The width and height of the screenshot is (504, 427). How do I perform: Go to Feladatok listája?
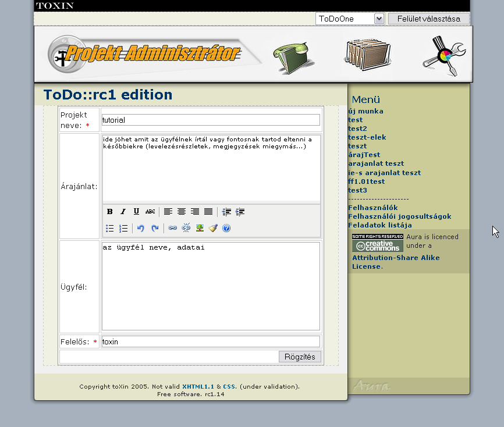379,225
